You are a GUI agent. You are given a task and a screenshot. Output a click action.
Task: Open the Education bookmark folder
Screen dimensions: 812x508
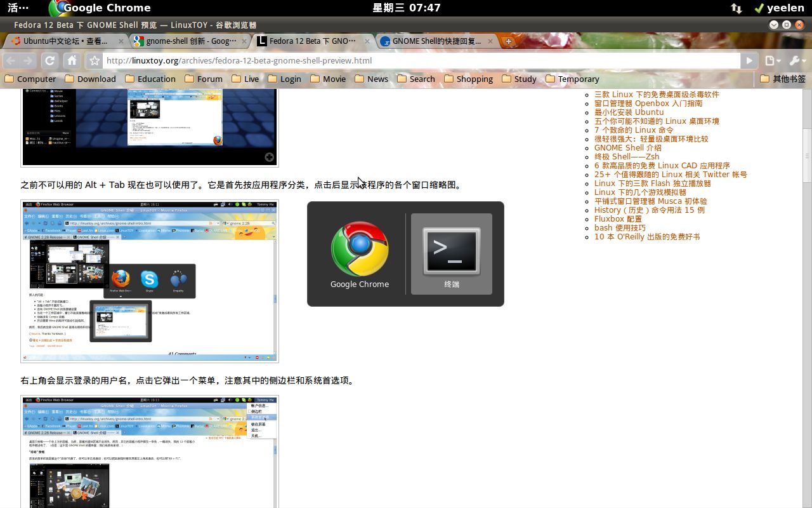pos(150,79)
